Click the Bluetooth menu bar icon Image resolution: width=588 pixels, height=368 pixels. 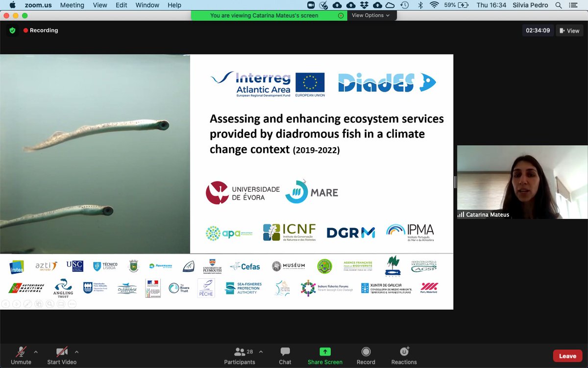[x=420, y=5]
